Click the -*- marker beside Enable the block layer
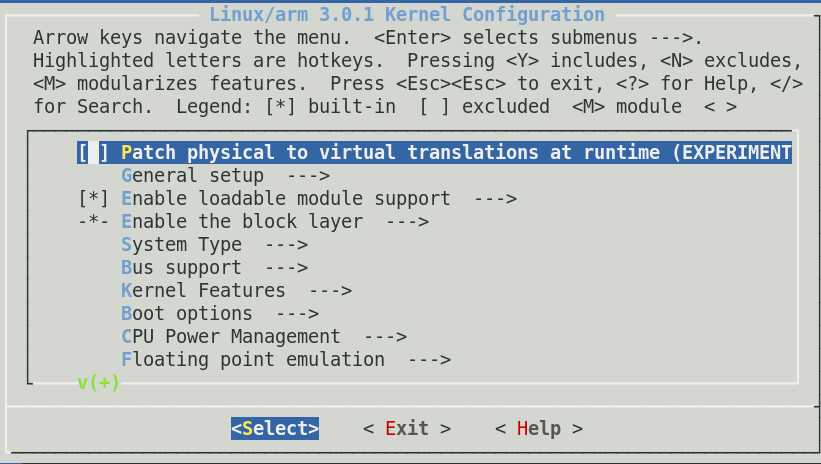Image resolution: width=821 pixels, height=464 pixels. (x=93, y=222)
